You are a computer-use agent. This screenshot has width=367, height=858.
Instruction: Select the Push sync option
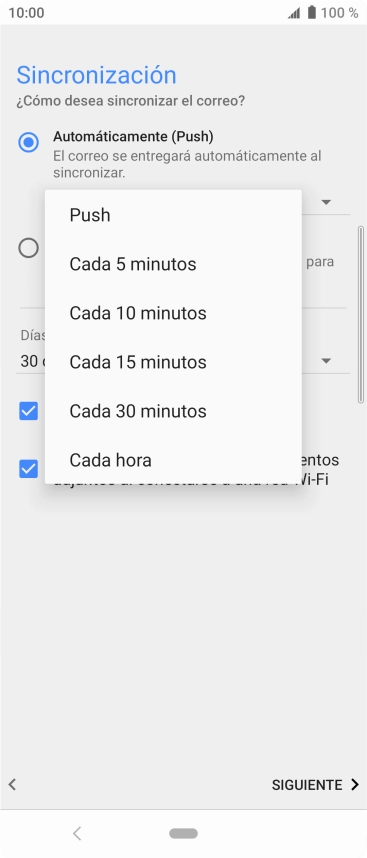pyautogui.click(x=173, y=215)
